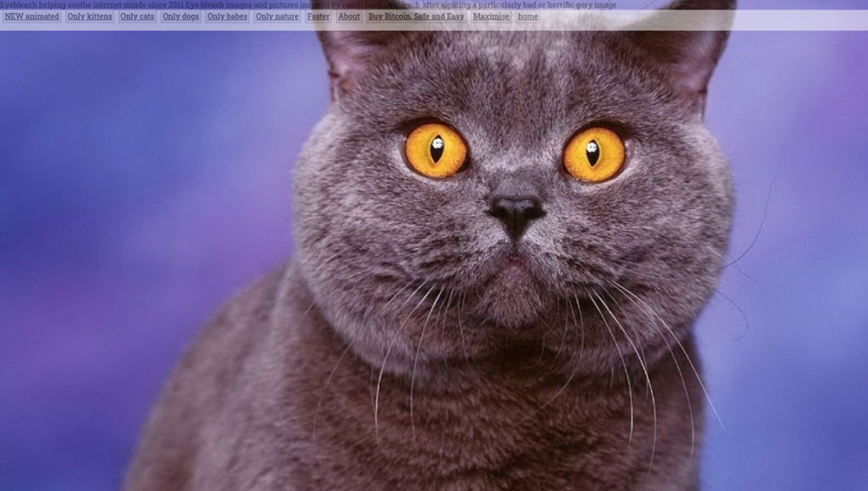This screenshot has height=491, width=868.
Task: Select the Only kittens filter
Action: [x=89, y=16]
